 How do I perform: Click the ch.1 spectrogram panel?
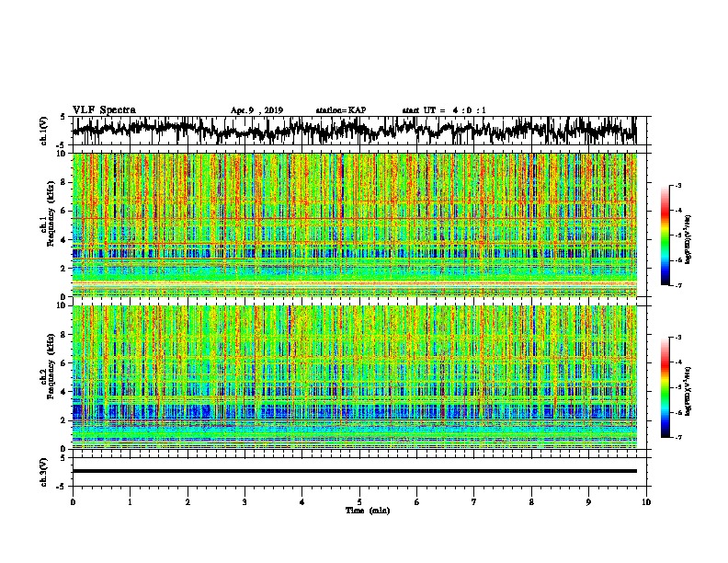[x=354, y=224]
